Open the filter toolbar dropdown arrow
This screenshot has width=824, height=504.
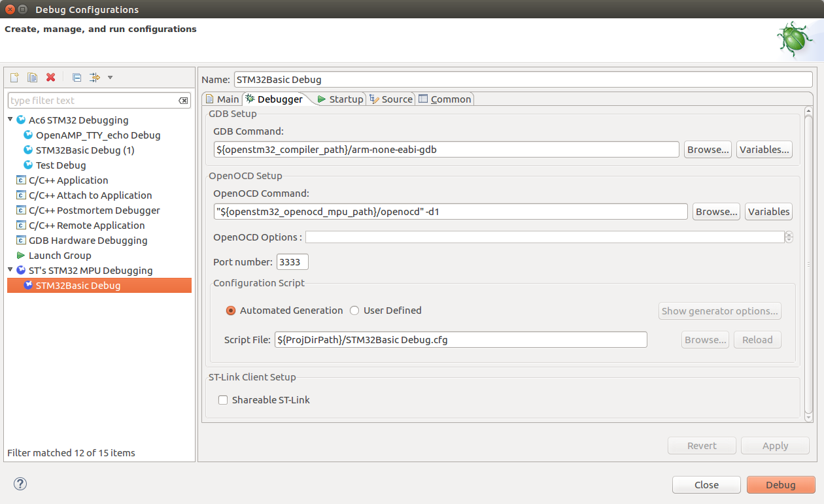(110, 78)
